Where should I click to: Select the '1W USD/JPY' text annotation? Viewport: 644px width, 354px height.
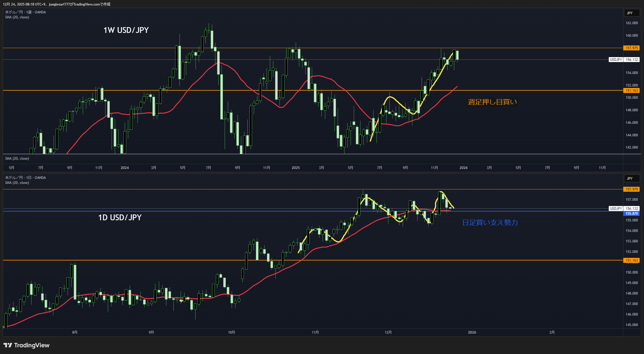pos(126,30)
